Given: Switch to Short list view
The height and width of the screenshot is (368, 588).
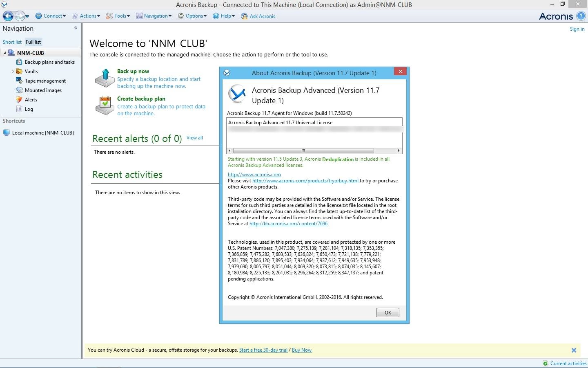Looking at the screenshot, I should coord(12,42).
